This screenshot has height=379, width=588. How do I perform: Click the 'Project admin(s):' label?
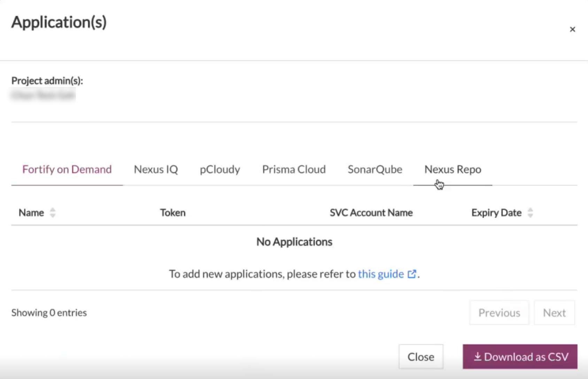47,81
